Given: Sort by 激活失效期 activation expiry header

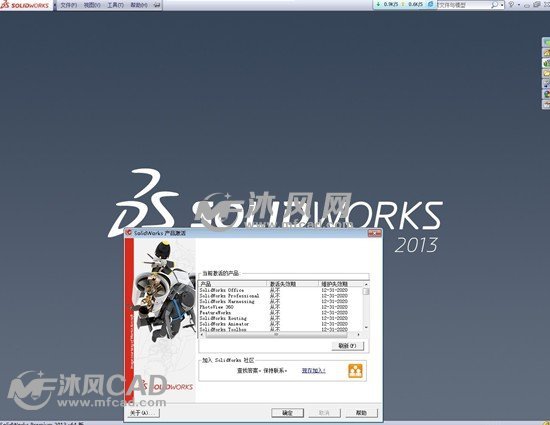Looking at the screenshot, I should point(293,284).
